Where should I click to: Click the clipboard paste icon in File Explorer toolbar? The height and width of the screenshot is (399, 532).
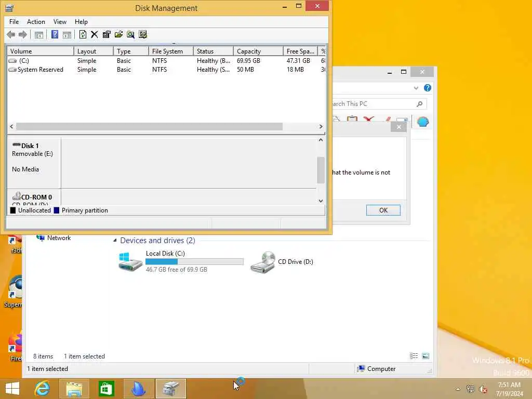[x=352, y=119]
